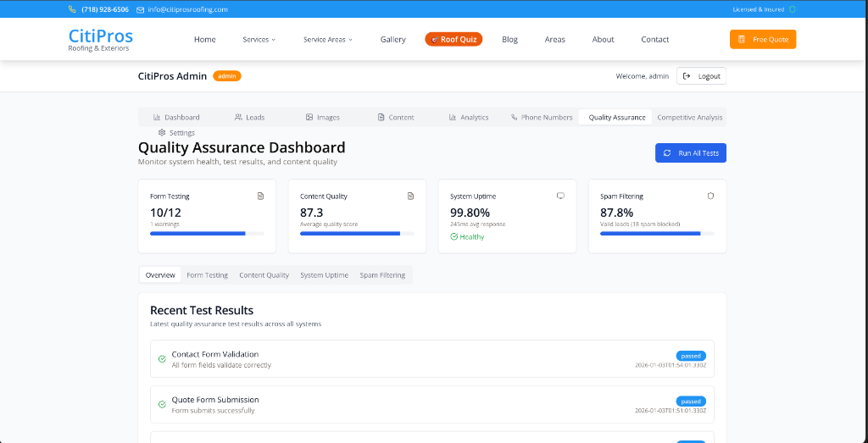Click the envelope email icon
This screenshot has height=443, width=868.
(x=140, y=10)
